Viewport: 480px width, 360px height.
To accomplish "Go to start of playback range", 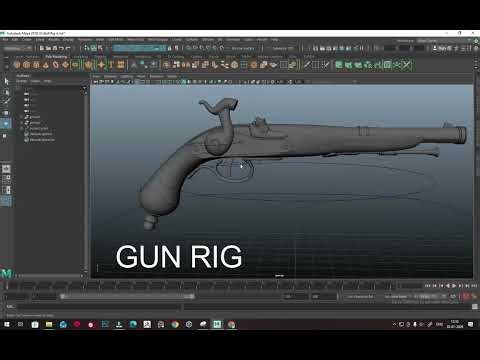I will coord(428,286).
